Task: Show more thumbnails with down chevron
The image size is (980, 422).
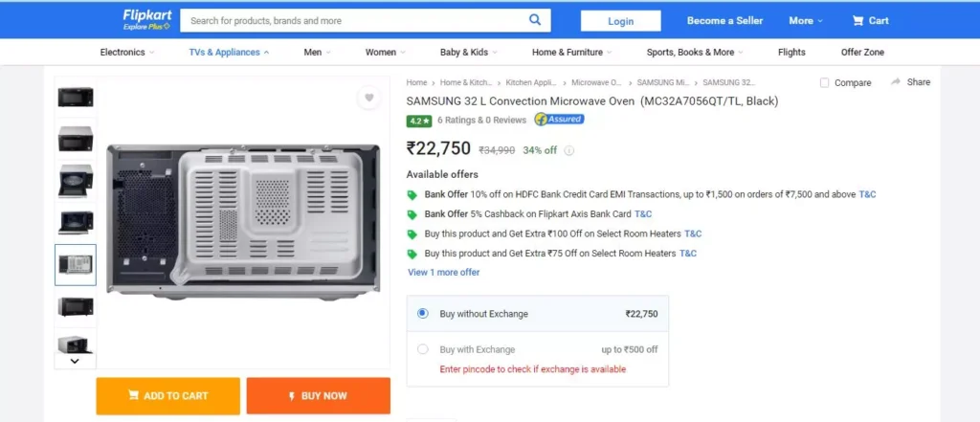Action: click(75, 361)
